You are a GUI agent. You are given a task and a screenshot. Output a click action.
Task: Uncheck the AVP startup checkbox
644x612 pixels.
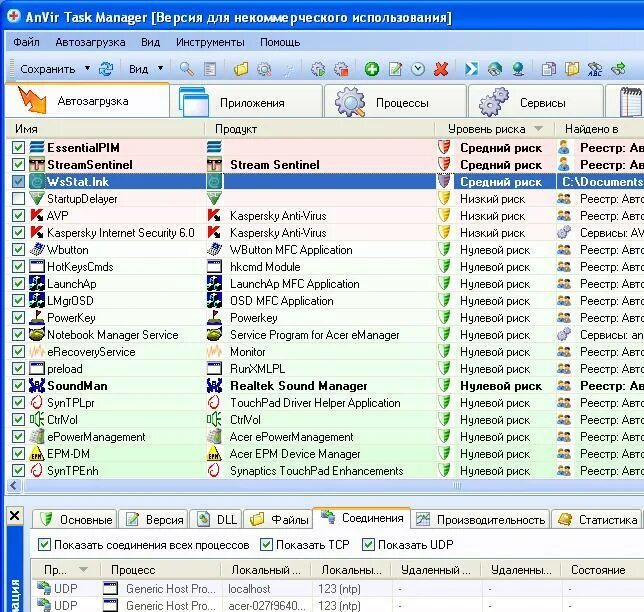tap(18, 215)
